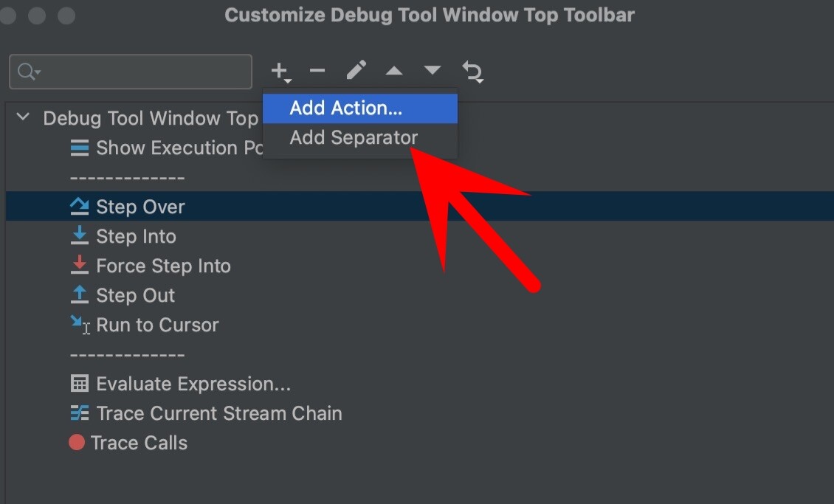Viewport: 834px width, 504px height.
Task: Move the selected action up with the up arrow
Action: tap(394, 72)
